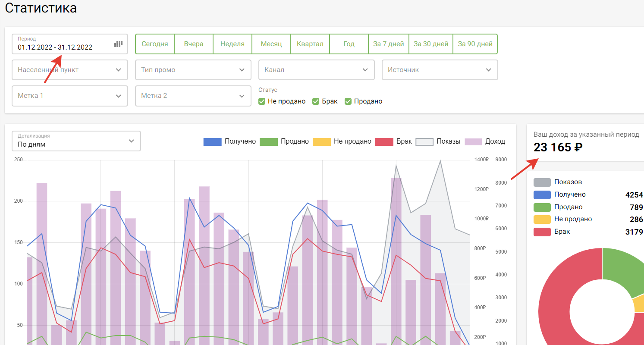Open the Метка 2 dropdown
This screenshot has width=644, height=345.
(193, 96)
